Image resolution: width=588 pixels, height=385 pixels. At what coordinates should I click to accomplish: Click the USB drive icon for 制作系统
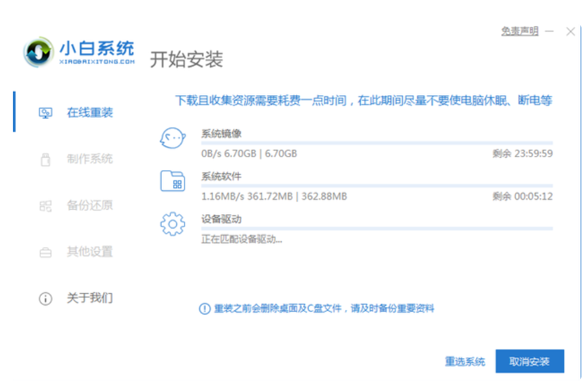coord(45,159)
